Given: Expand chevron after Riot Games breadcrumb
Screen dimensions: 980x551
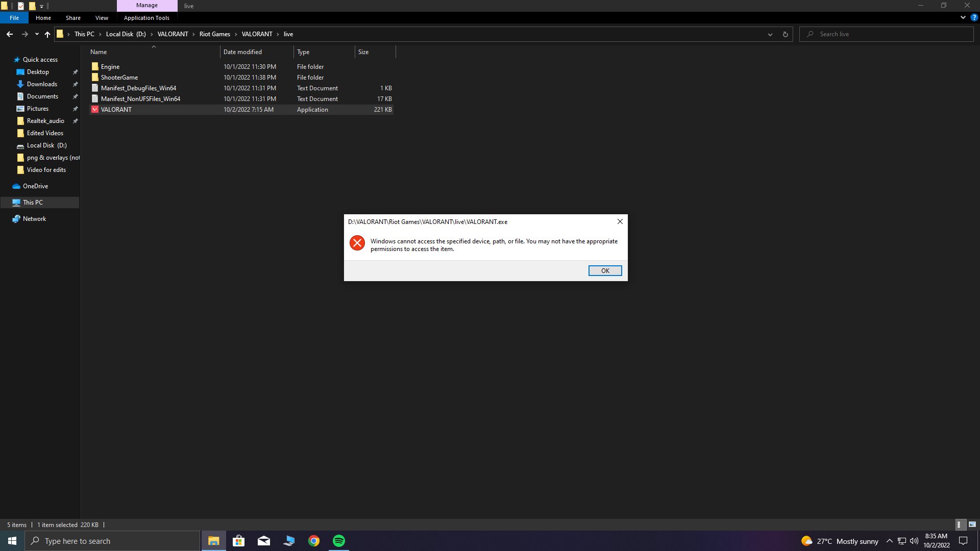Looking at the screenshot, I should coord(236,34).
